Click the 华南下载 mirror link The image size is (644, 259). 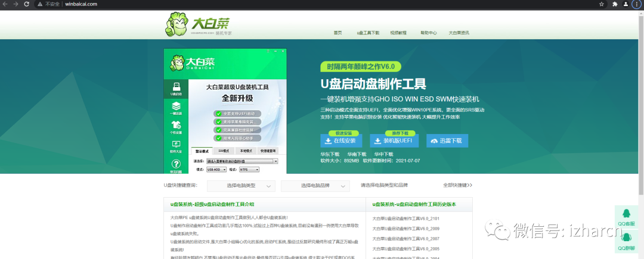coord(357,154)
